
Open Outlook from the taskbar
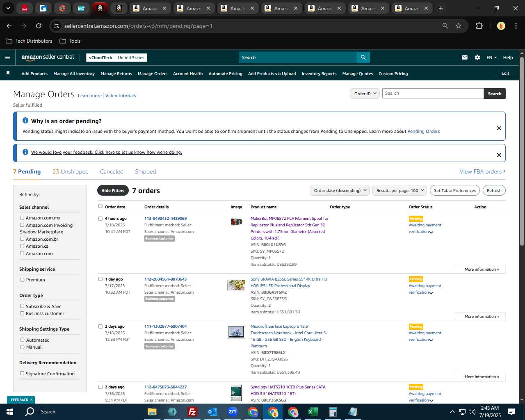click(212, 412)
